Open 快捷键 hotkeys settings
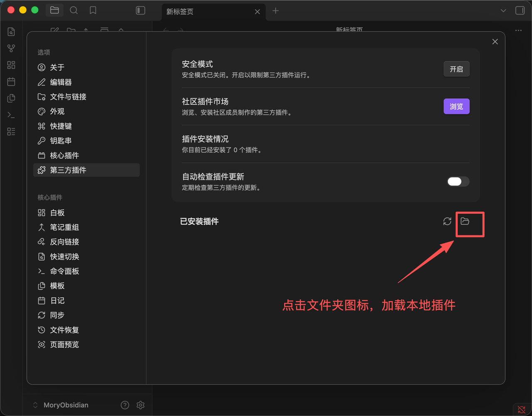 (86, 126)
